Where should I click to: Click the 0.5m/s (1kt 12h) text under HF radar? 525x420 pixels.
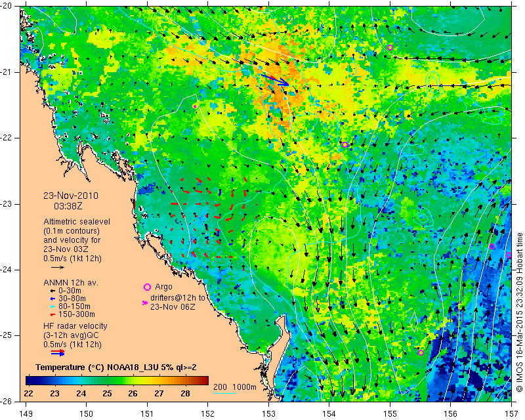click(72, 345)
